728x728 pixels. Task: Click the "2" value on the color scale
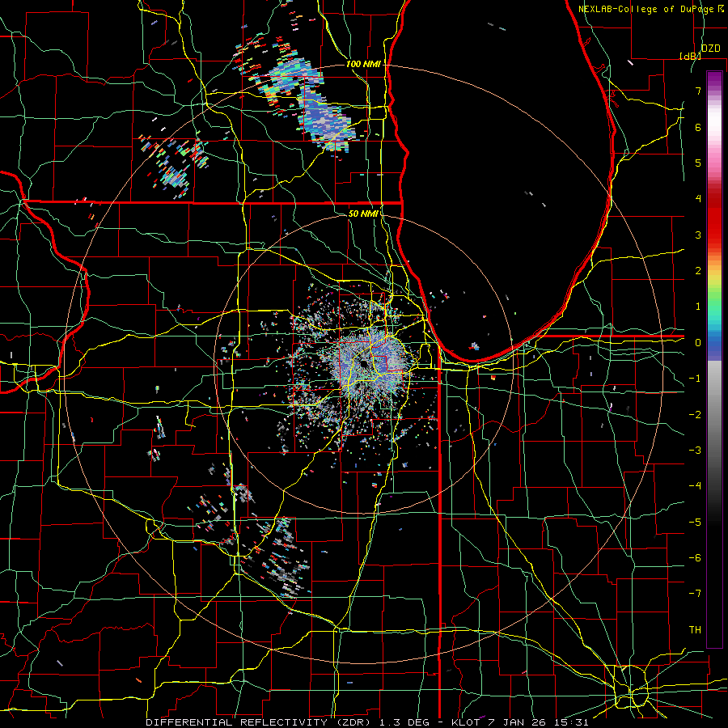(x=698, y=271)
